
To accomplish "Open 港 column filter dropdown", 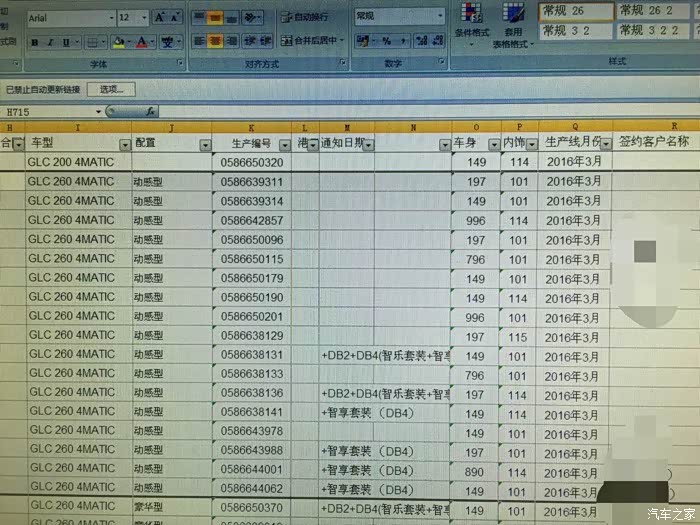I will click(313, 145).
